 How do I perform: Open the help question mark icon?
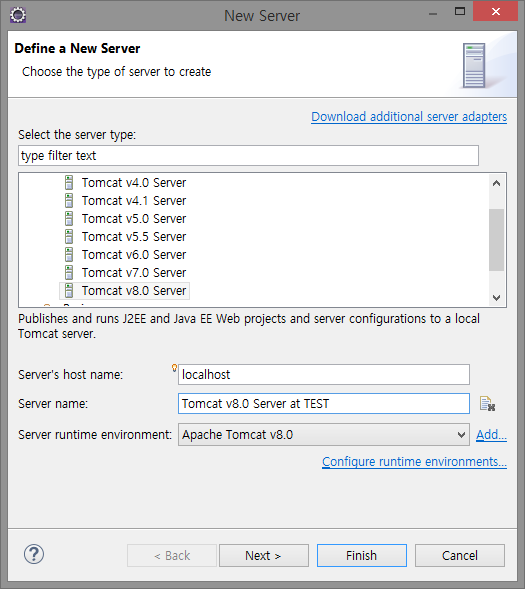point(34,554)
